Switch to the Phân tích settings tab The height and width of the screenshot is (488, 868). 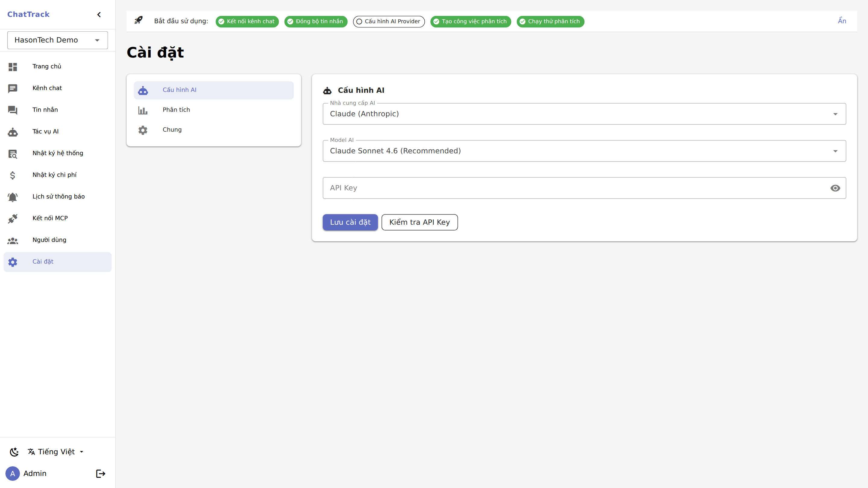coord(176,110)
